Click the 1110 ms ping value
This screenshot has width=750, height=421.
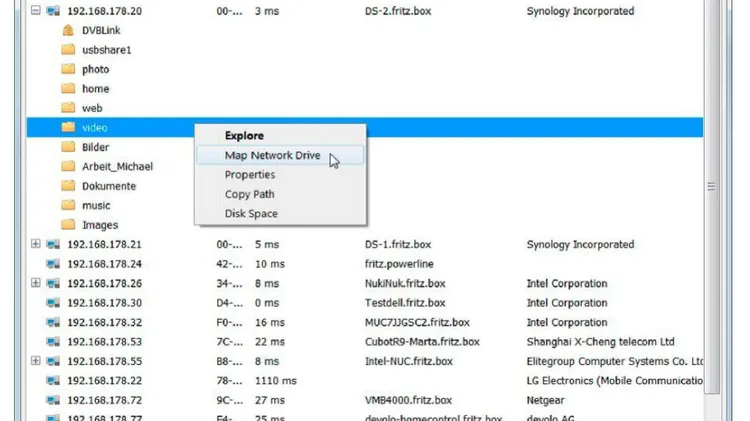[276, 381]
